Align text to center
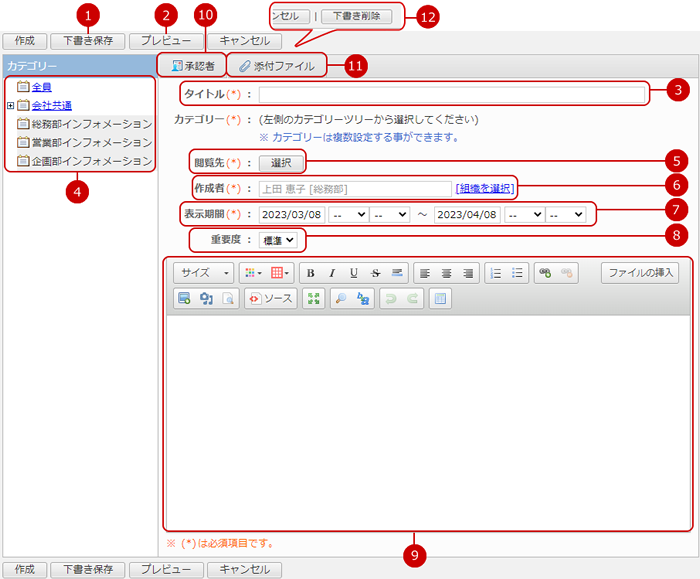This screenshot has width=700, height=579. [x=445, y=272]
